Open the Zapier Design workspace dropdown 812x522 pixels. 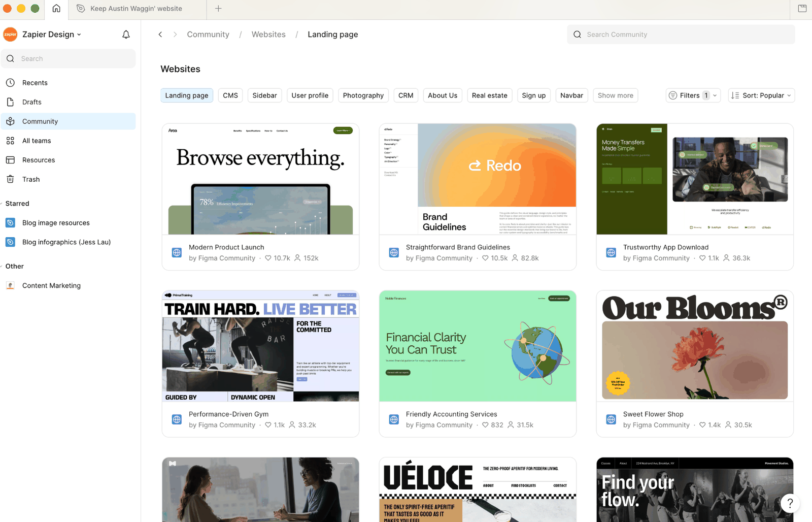coord(52,35)
